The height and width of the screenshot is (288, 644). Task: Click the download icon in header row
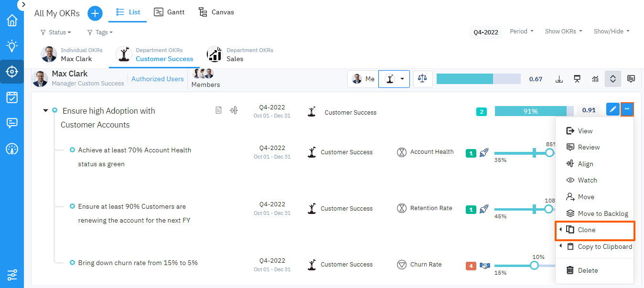click(x=559, y=79)
